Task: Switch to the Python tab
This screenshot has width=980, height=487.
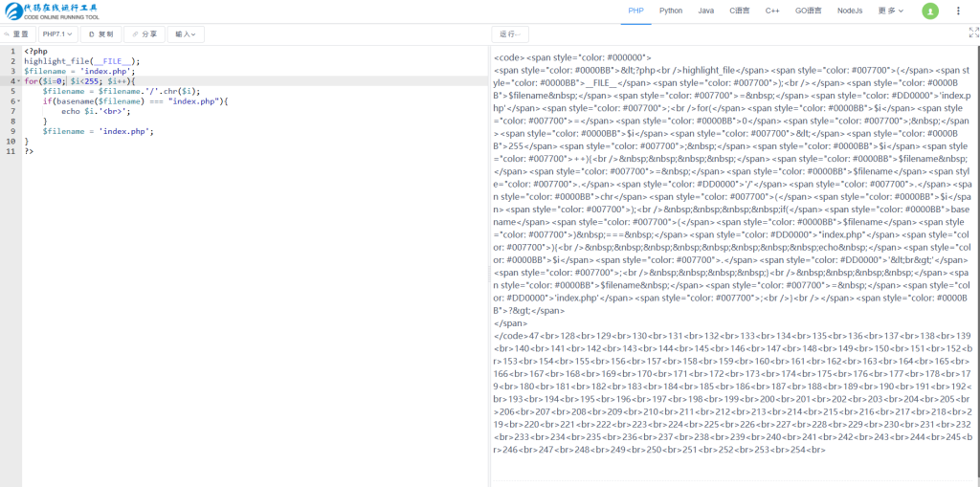Action: point(671,11)
